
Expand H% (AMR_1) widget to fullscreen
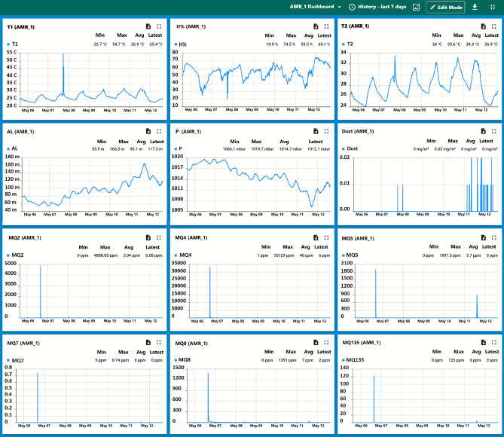click(x=326, y=26)
